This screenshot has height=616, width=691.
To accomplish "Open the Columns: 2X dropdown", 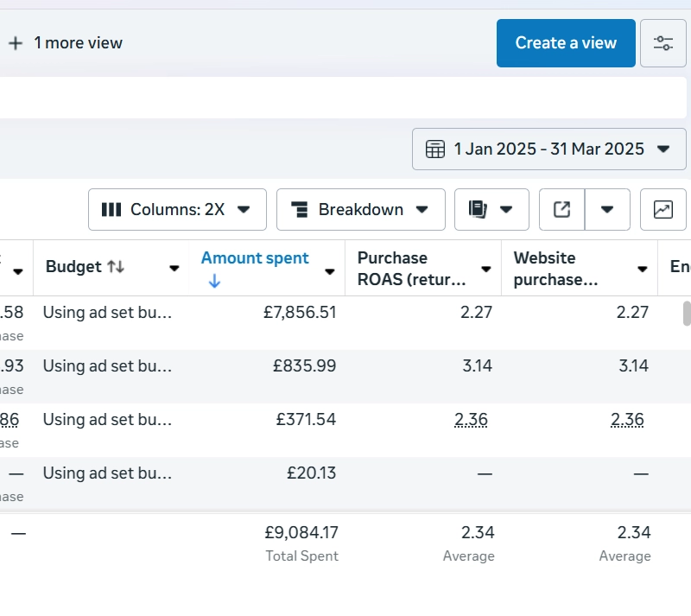I will (x=177, y=209).
